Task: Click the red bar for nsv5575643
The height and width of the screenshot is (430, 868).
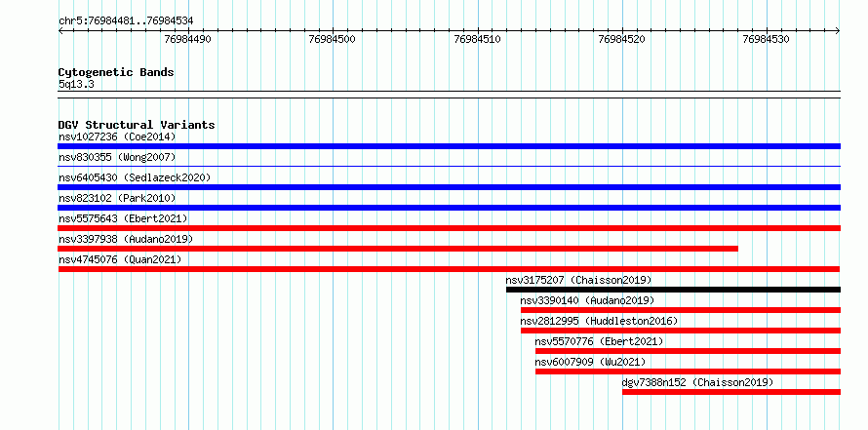Action: click(x=449, y=228)
